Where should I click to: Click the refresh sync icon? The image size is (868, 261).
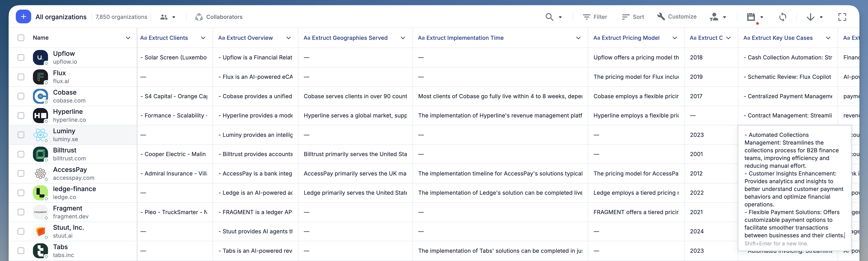pyautogui.click(x=783, y=17)
